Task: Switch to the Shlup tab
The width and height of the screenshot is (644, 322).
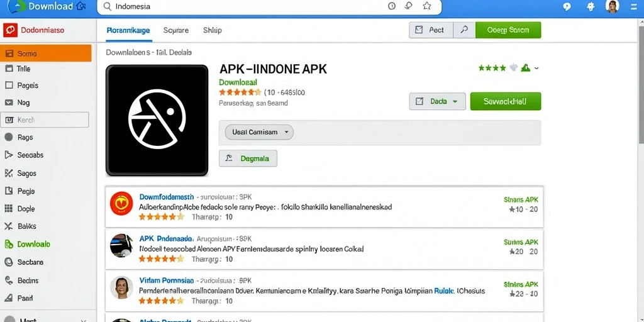Action: (213, 30)
